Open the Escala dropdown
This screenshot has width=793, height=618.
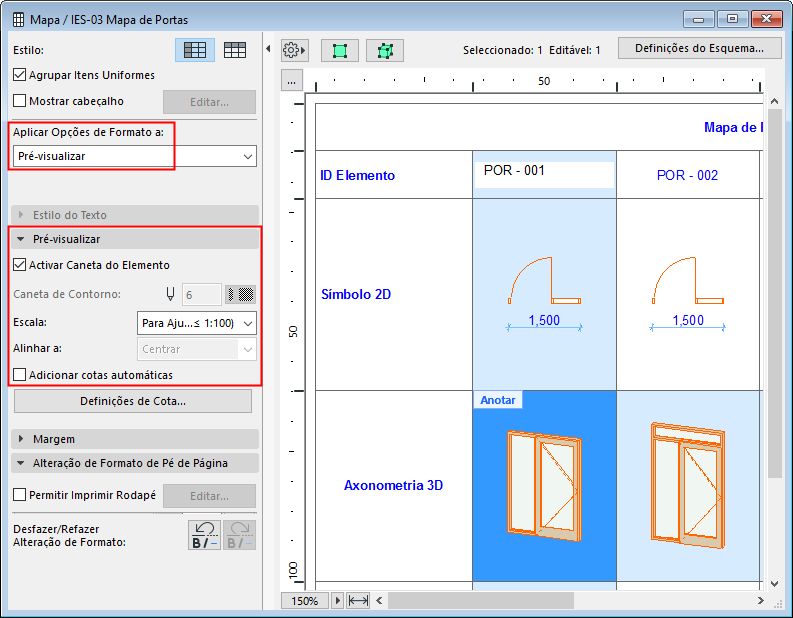click(x=197, y=323)
